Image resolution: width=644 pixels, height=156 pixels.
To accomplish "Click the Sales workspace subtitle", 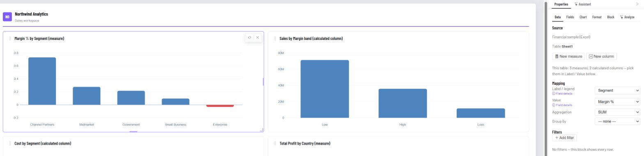I will coord(27,20).
